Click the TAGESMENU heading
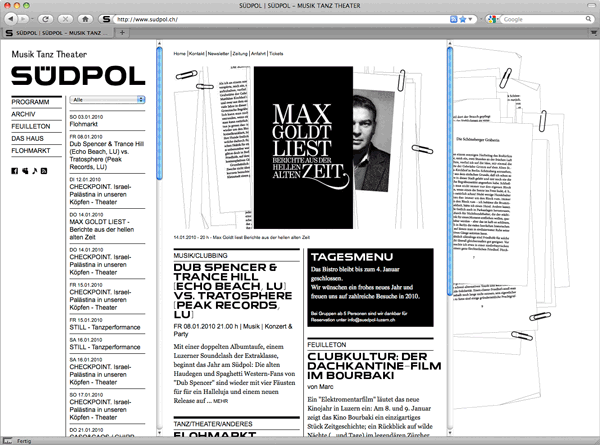This screenshot has width=600, height=445. [352, 257]
